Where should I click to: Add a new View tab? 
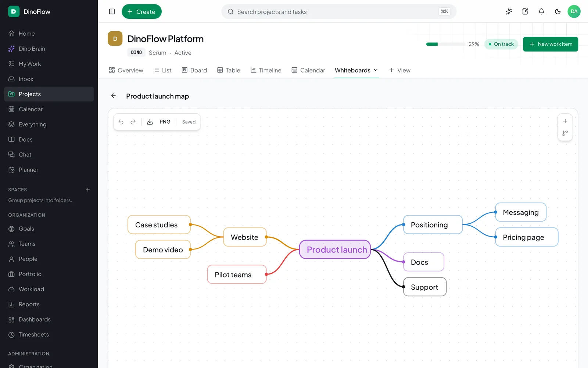[400, 70]
